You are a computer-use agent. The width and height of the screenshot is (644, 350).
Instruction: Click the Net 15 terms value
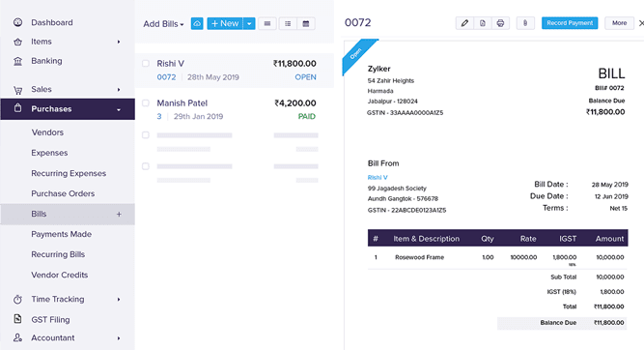coord(619,208)
